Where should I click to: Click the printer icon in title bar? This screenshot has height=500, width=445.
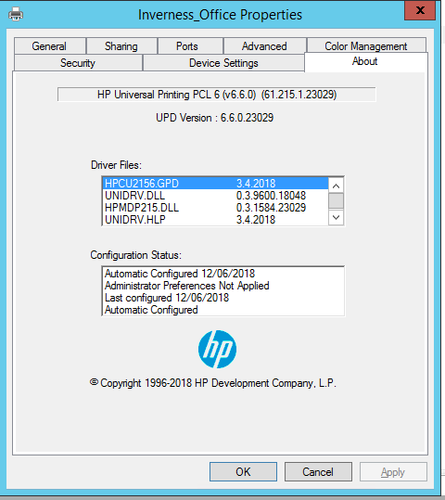click(15, 15)
